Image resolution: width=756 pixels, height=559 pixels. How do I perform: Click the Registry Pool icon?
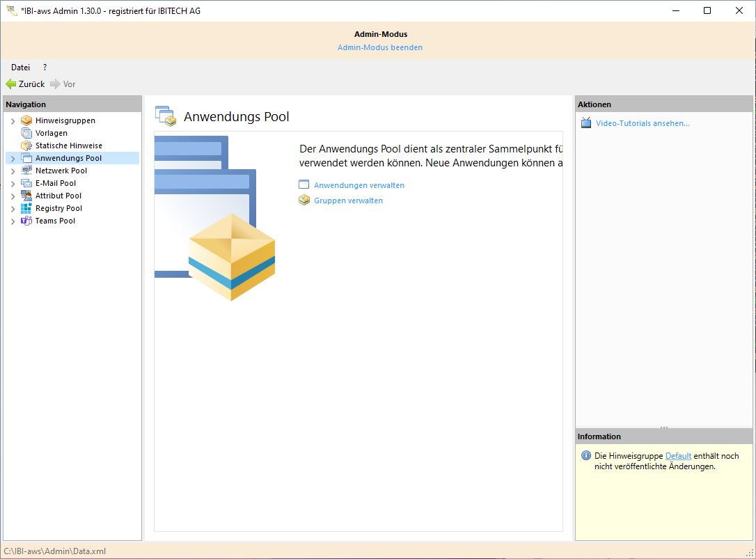tap(26, 208)
